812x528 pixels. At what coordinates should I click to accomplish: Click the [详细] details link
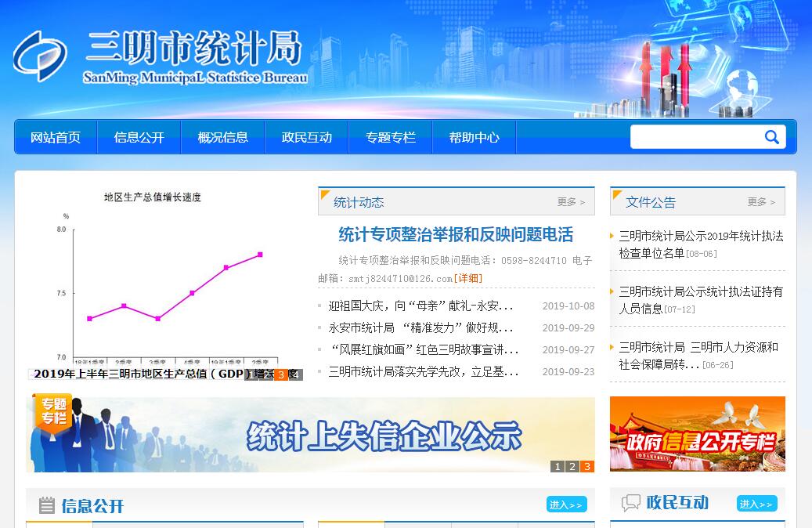click(467, 278)
